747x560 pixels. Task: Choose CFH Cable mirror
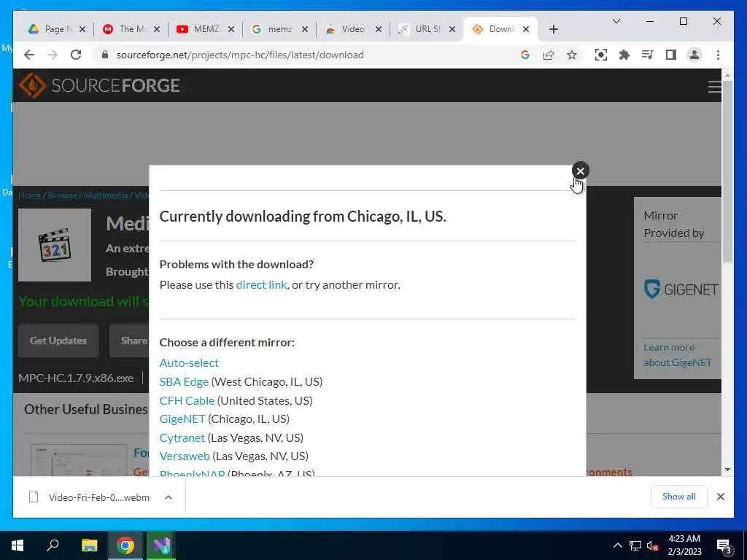click(187, 400)
